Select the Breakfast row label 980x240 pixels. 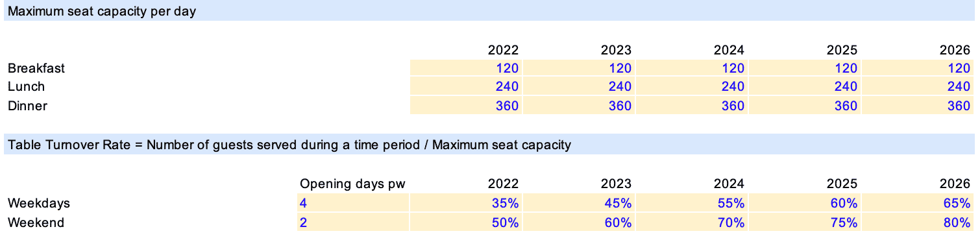[x=36, y=68]
